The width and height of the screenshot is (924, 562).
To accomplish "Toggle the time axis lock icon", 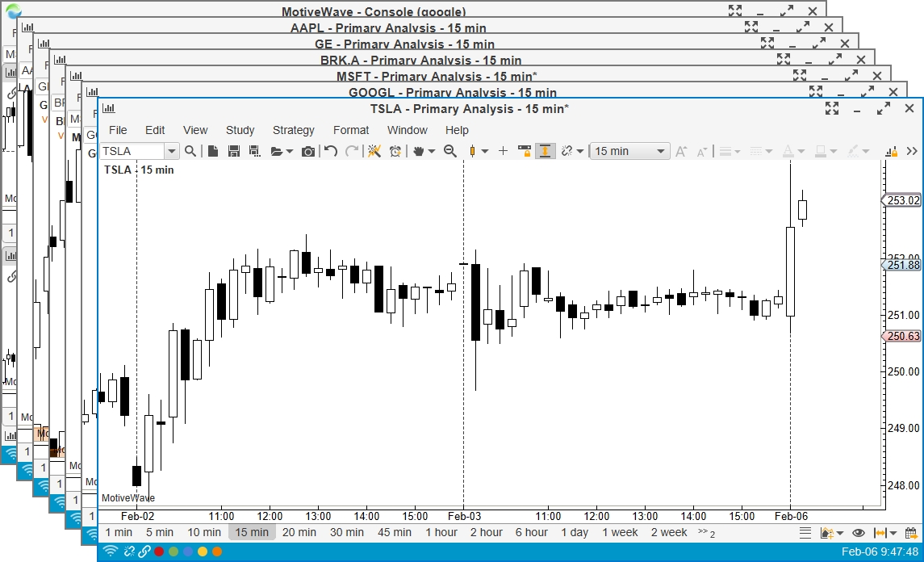I will click(524, 151).
